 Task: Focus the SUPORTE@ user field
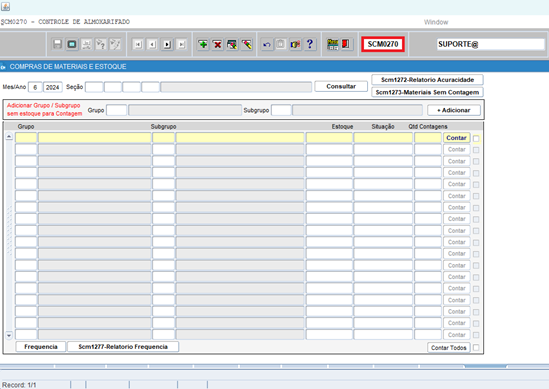[x=491, y=44]
